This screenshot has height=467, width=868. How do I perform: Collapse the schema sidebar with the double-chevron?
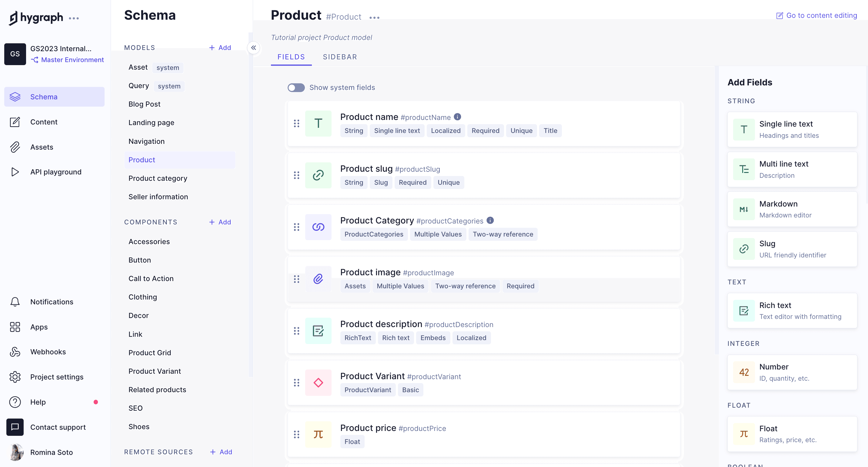pos(253,48)
